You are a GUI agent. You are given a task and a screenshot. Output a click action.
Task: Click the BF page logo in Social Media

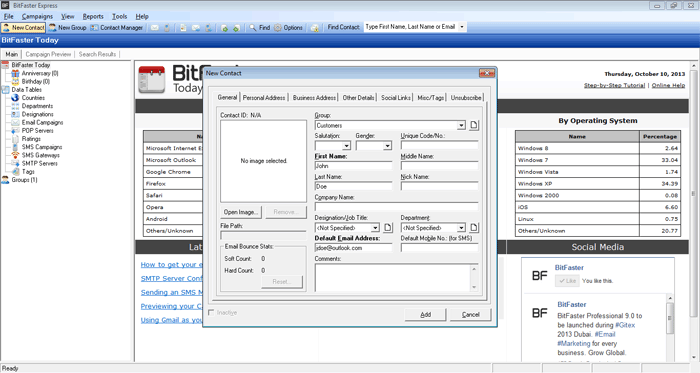539,276
